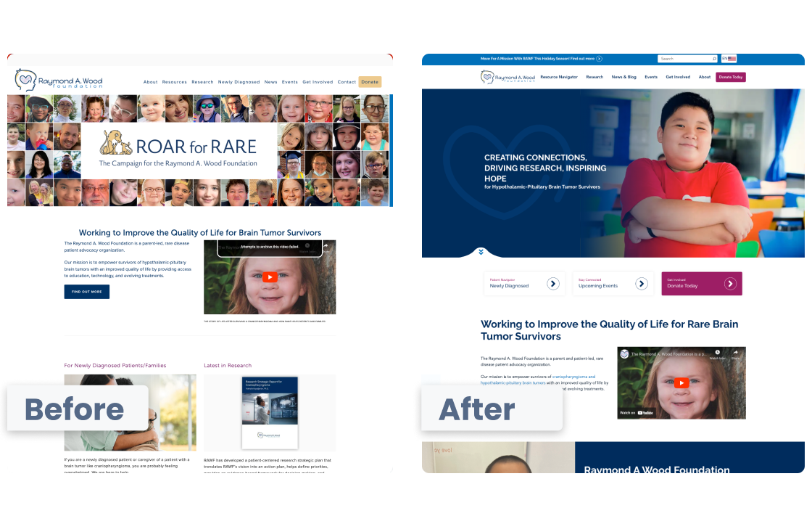Click the Share arrow icon on After video
Image resolution: width=812 pixels, height=508 pixels.
coord(735,353)
